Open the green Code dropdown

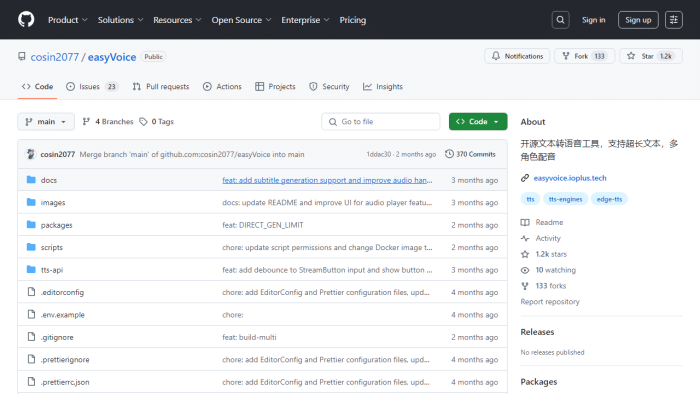point(478,121)
